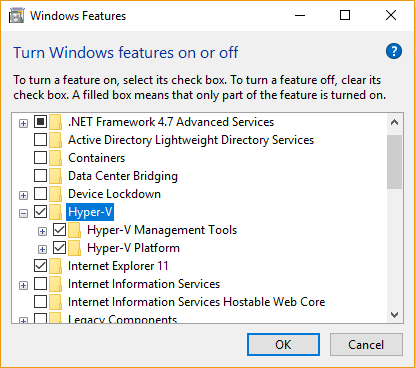Select Internet Information Services Hostable Web Core label

click(x=197, y=302)
